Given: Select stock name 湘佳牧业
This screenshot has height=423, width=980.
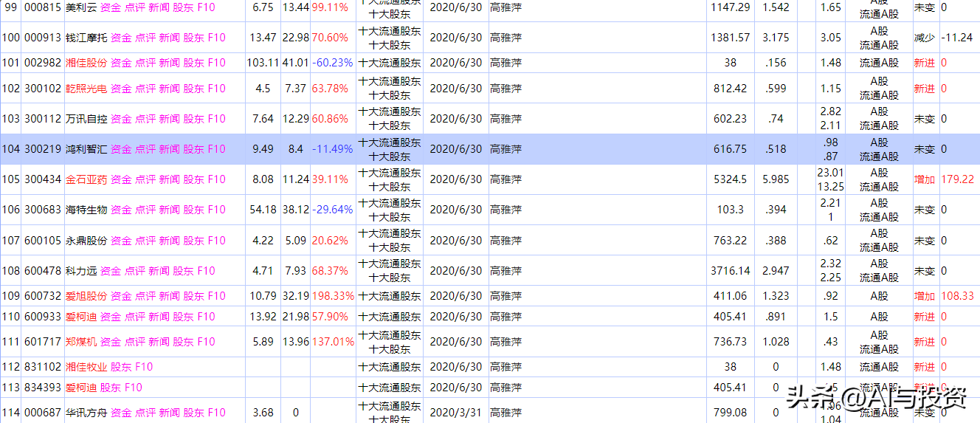Looking at the screenshot, I should pos(86,367).
